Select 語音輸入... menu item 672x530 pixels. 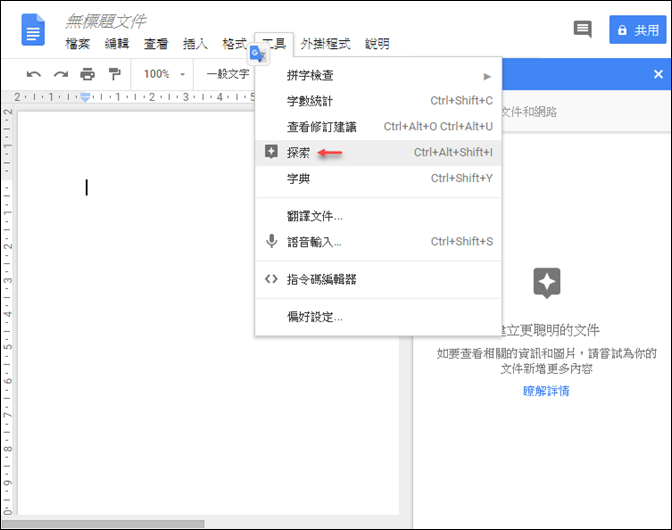[378, 242]
